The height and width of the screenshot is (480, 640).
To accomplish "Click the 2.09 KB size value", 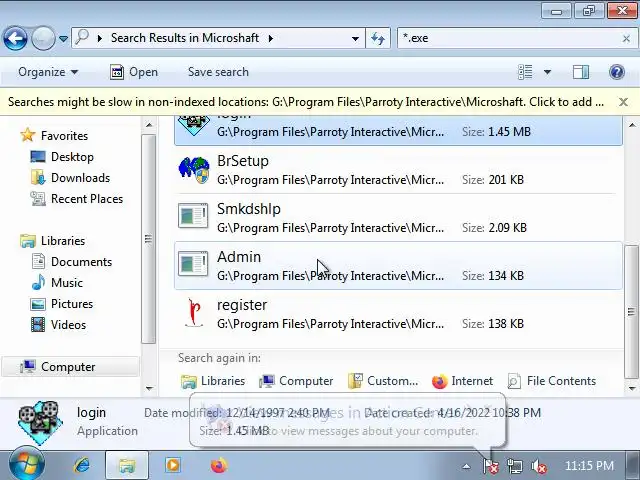I will pyautogui.click(x=507, y=228).
